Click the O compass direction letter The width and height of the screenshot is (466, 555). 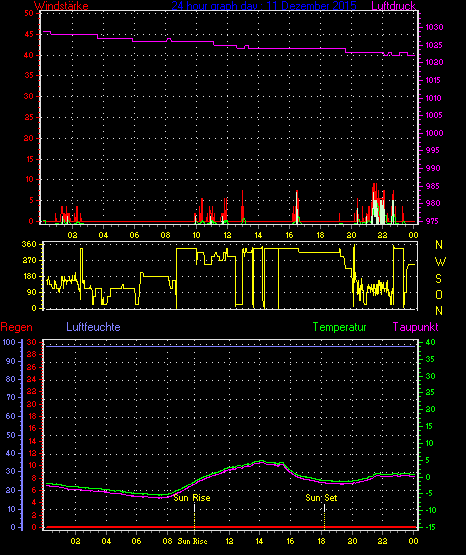[x=439, y=294]
